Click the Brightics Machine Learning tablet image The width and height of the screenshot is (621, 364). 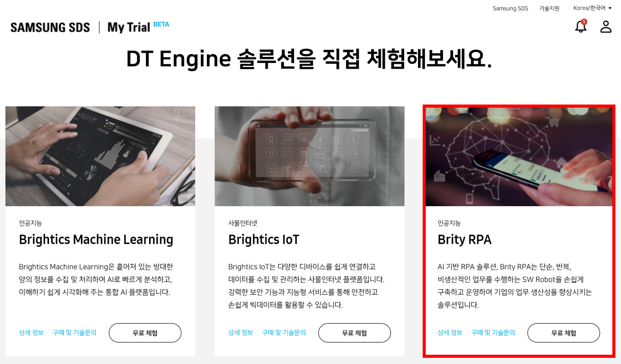click(x=100, y=156)
